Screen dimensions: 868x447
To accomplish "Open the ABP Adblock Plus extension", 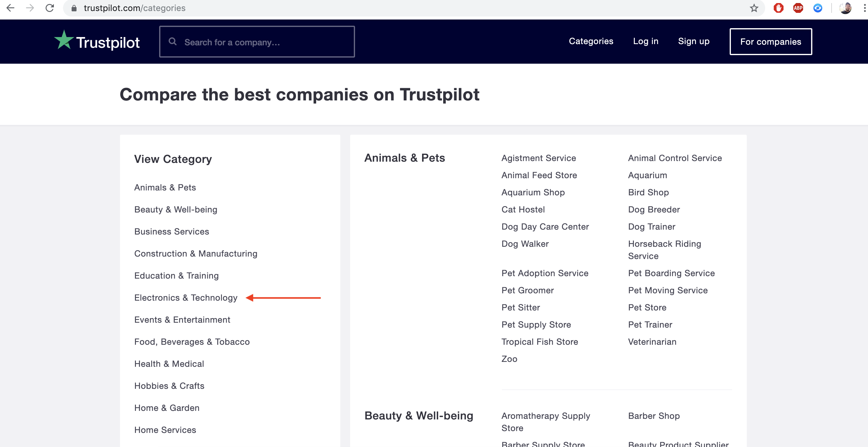I will pyautogui.click(x=798, y=8).
